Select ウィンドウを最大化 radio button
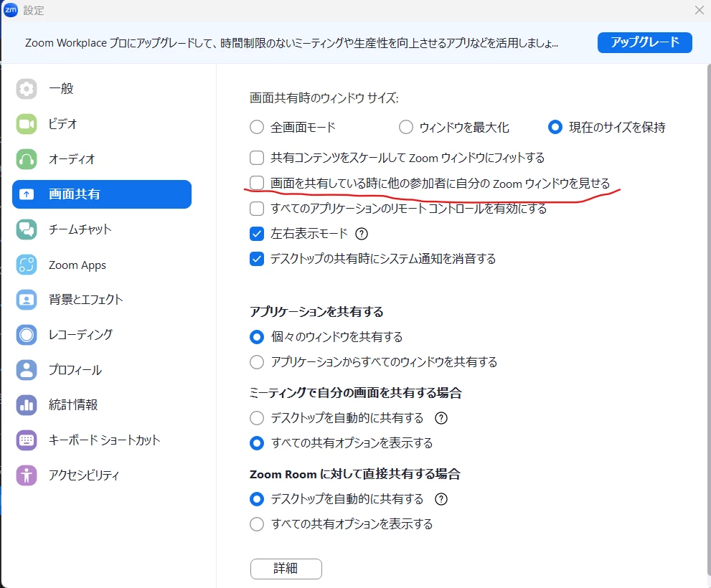 point(406,127)
